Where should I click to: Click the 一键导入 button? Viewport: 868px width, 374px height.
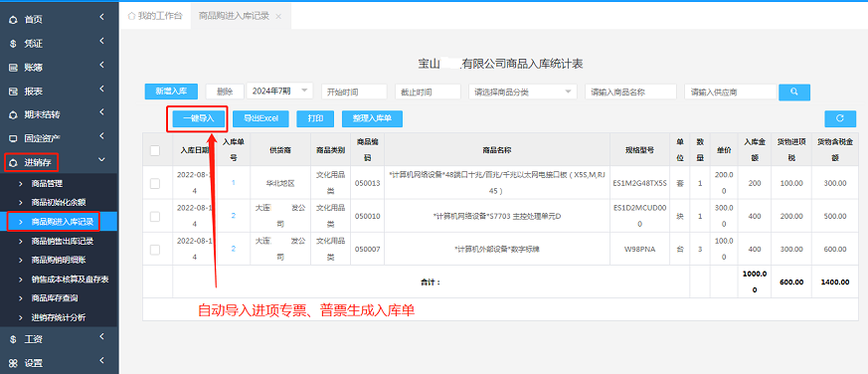(x=198, y=118)
